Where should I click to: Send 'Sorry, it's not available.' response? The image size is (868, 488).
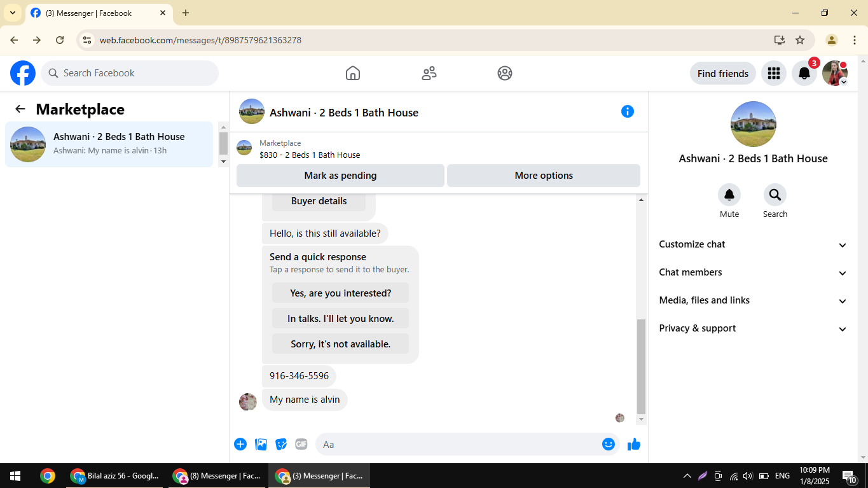340,344
